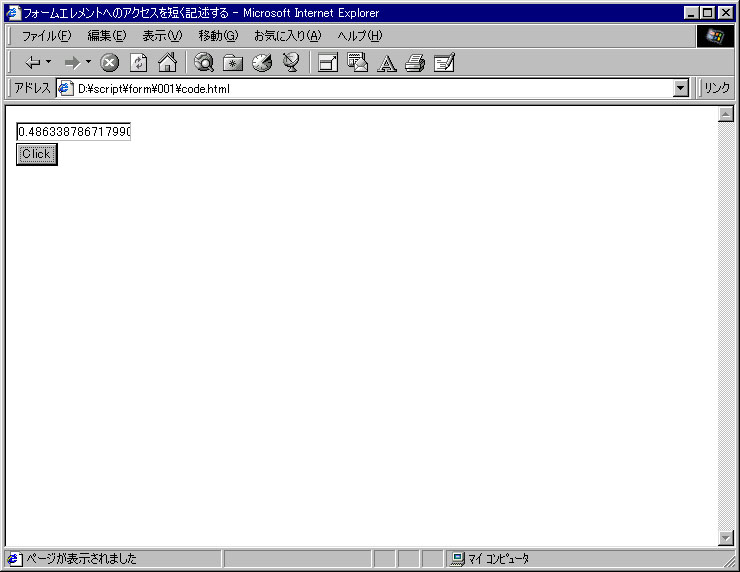Open the ヘルプ(H) menu
The height and width of the screenshot is (572, 740).
[360, 36]
